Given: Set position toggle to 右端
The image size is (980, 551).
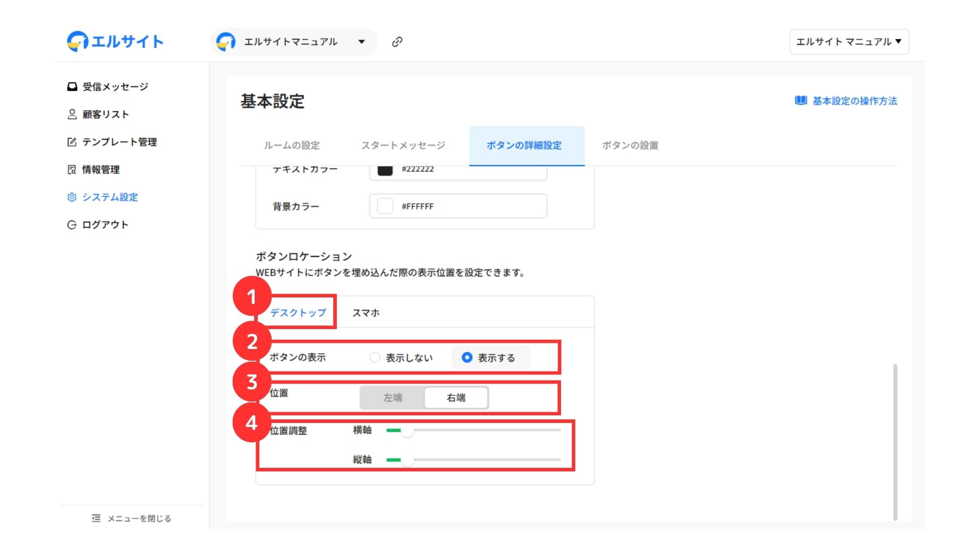Looking at the screenshot, I should [x=456, y=397].
